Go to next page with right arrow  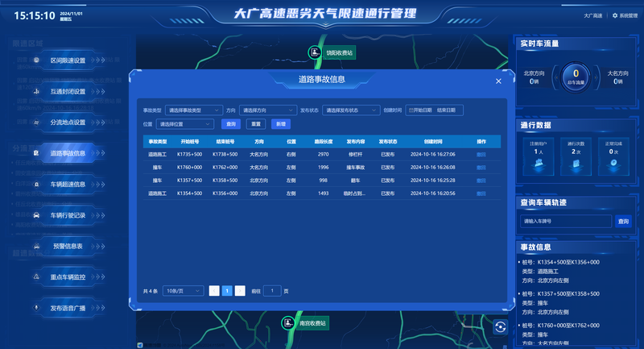tap(240, 291)
